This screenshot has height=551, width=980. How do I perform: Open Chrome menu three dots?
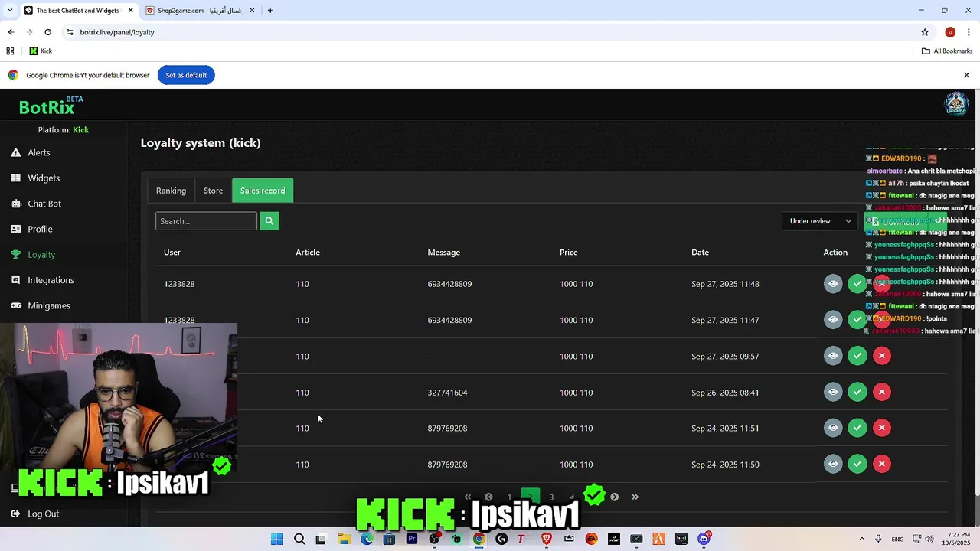pos(969,32)
